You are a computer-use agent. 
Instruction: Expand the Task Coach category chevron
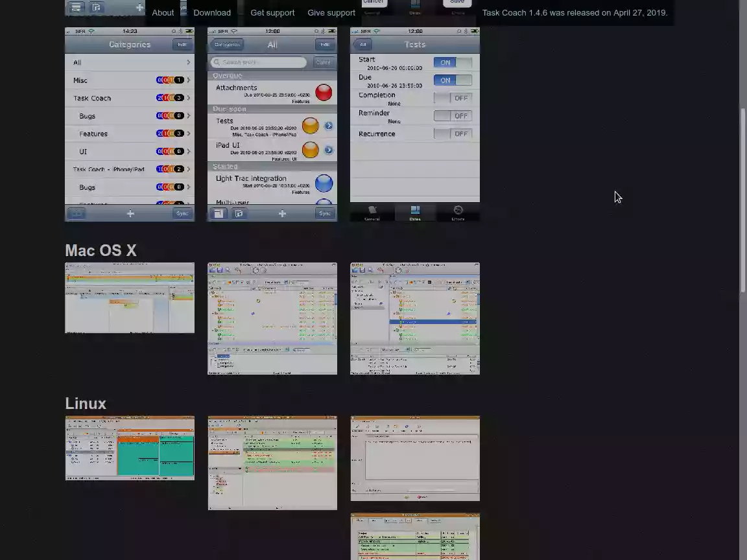(189, 98)
